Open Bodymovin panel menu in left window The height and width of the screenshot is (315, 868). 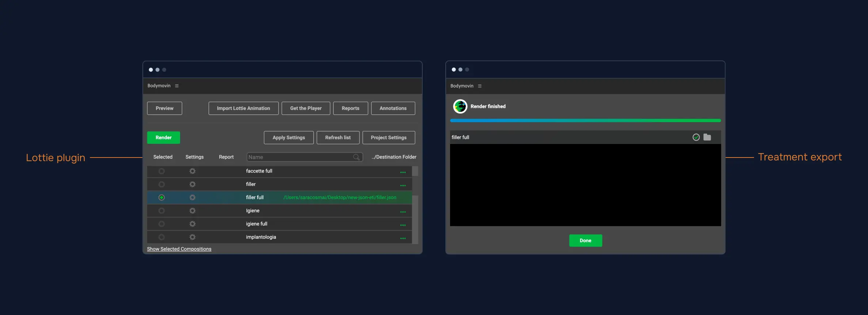click(x=177, y=86)
